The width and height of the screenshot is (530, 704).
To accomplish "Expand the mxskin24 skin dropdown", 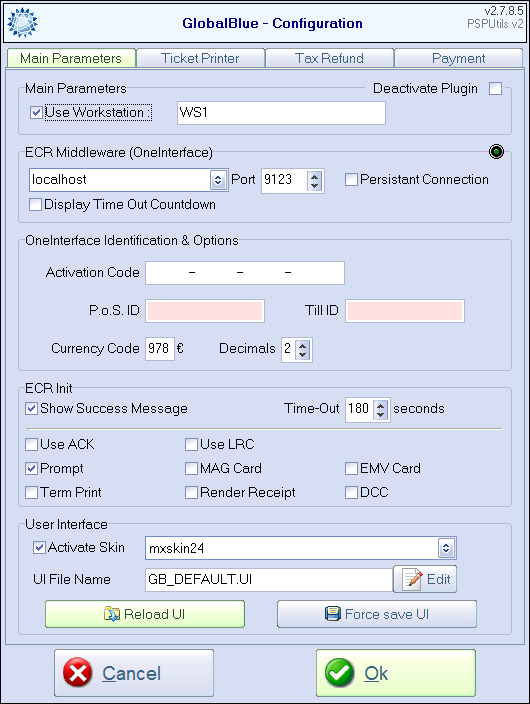I will [x=446, y=548].
